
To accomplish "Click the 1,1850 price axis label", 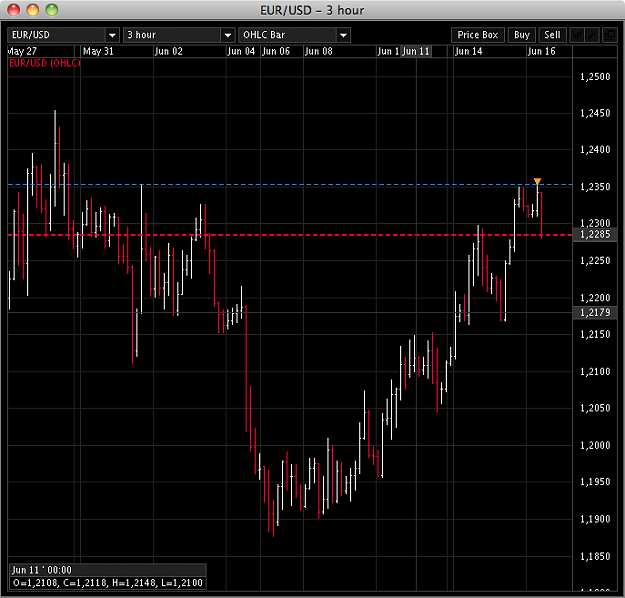I will (595, 556).
